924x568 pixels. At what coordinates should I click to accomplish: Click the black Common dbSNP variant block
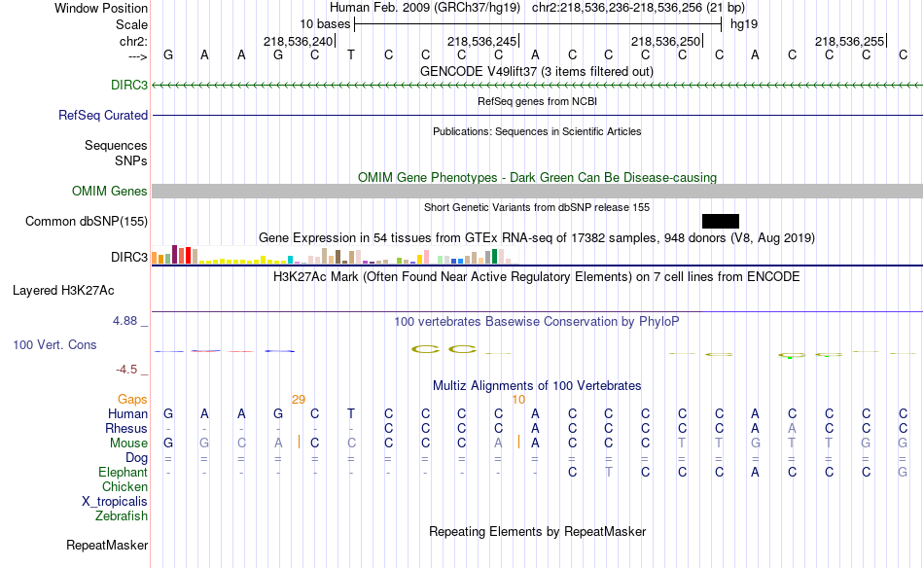point(720,221)
